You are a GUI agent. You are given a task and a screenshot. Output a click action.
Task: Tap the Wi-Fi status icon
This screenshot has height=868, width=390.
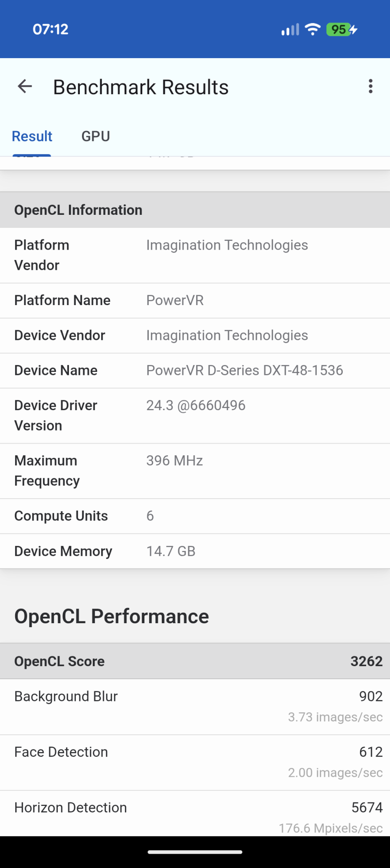[312, 29]
